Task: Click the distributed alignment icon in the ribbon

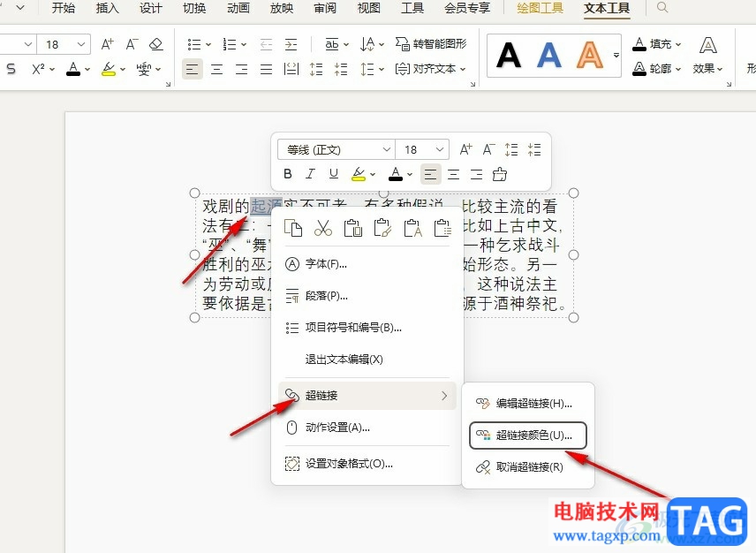Action: [x=291, y=69]
